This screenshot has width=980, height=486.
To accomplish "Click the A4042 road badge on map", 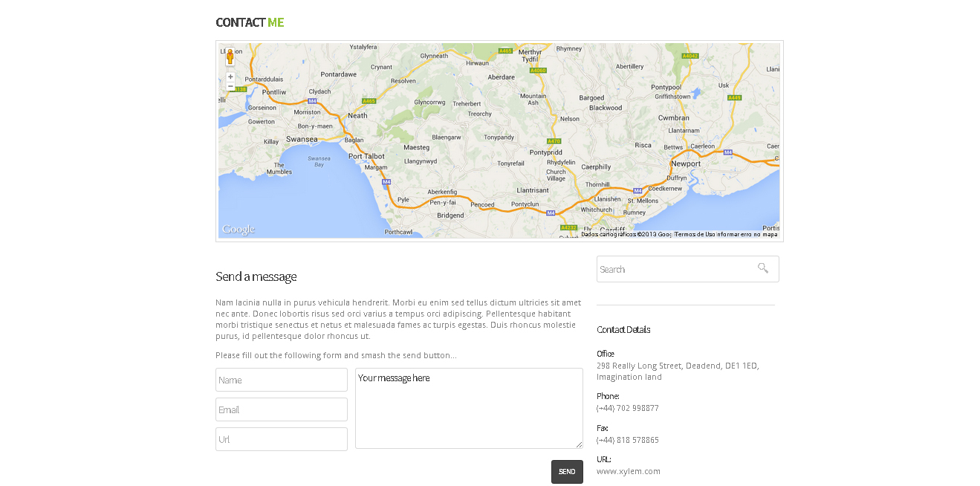I will point(690,56).
